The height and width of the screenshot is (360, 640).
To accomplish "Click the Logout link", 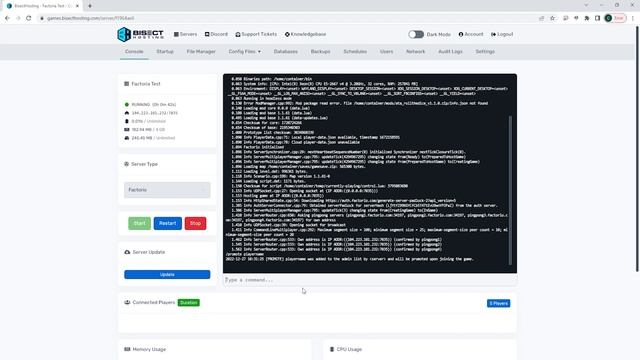I will tap(502, 34).
